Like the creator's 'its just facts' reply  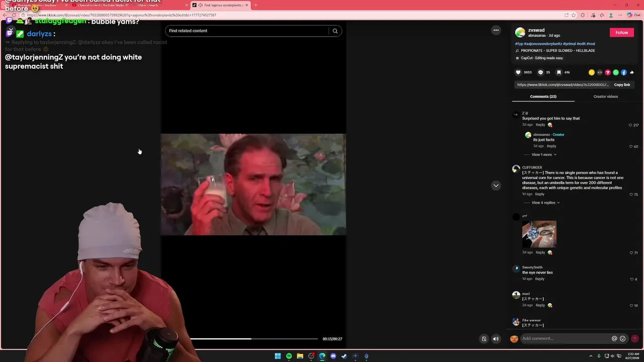pyautogui.click(x=630, y=146)
